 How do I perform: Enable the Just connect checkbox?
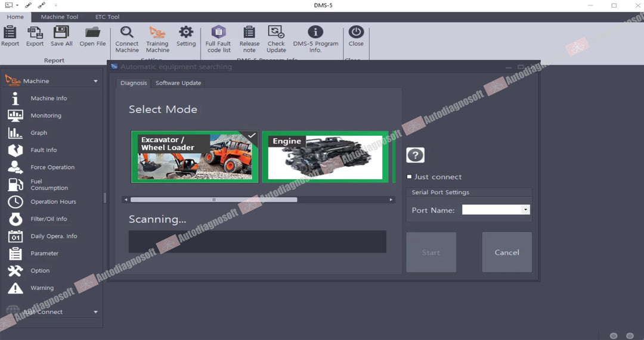(x=409, y=177)
